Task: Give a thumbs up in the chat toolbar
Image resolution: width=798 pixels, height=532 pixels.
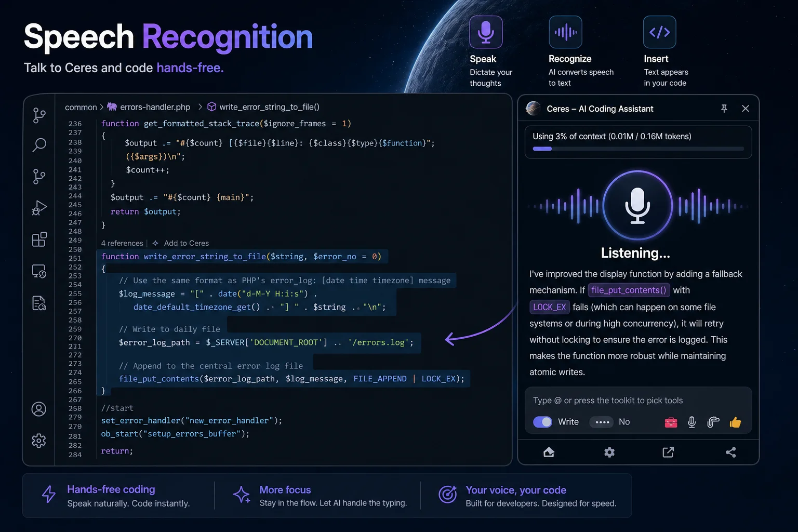Action: coord(736,422)
